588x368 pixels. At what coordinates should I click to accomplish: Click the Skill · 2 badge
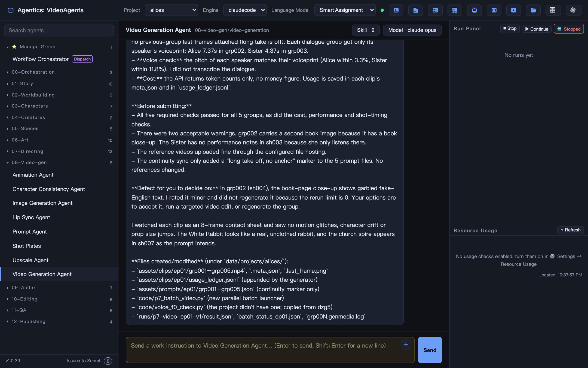tap(366, 30)
